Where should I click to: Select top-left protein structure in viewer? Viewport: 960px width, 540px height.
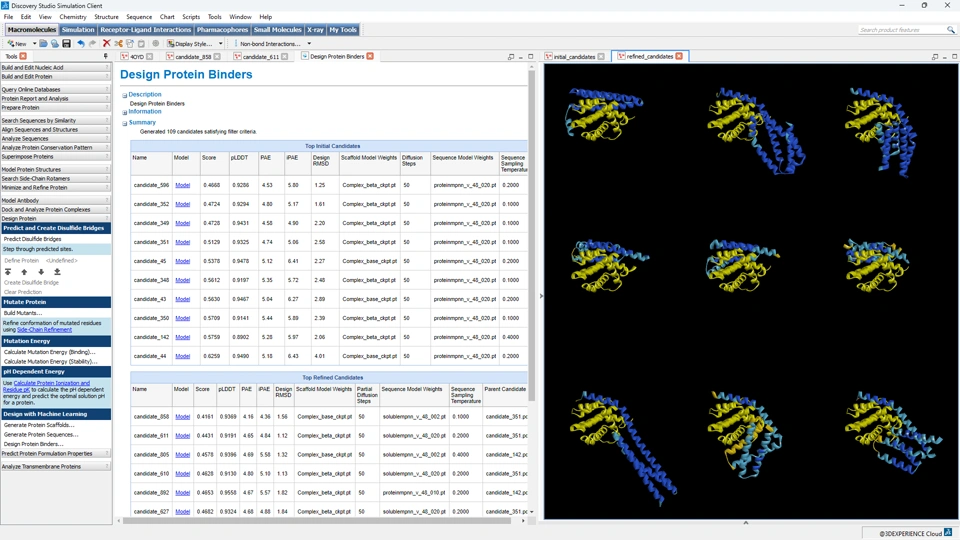[602, 114]
